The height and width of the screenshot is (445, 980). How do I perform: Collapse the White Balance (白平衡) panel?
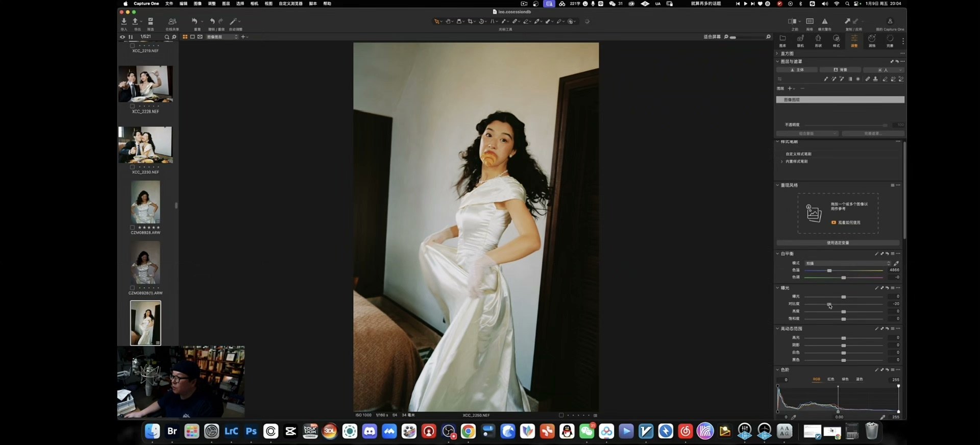pos(777,254)
